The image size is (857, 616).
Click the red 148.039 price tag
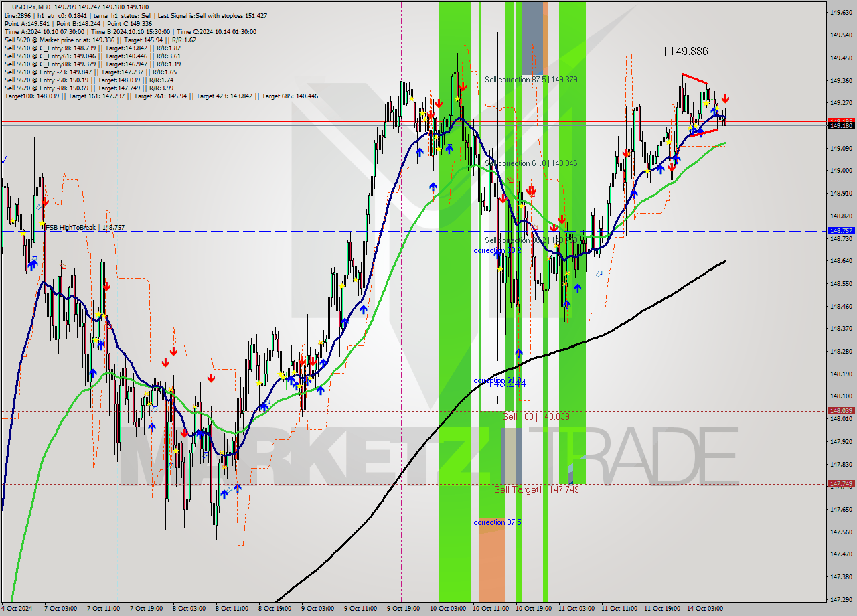[841, 411]
